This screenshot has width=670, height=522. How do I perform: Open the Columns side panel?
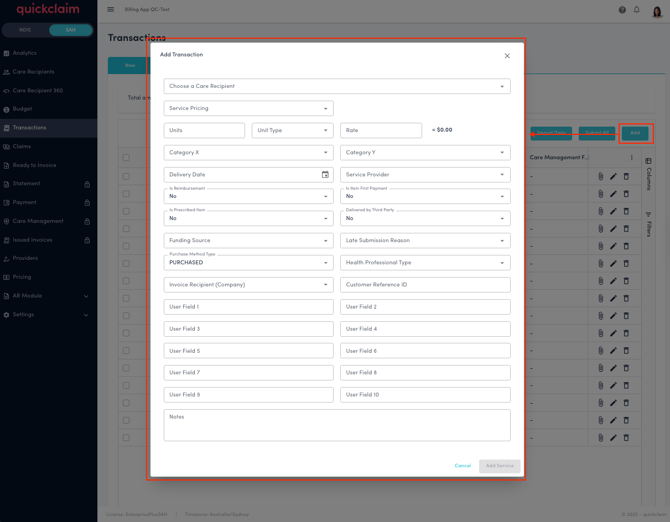click(649, 174)
